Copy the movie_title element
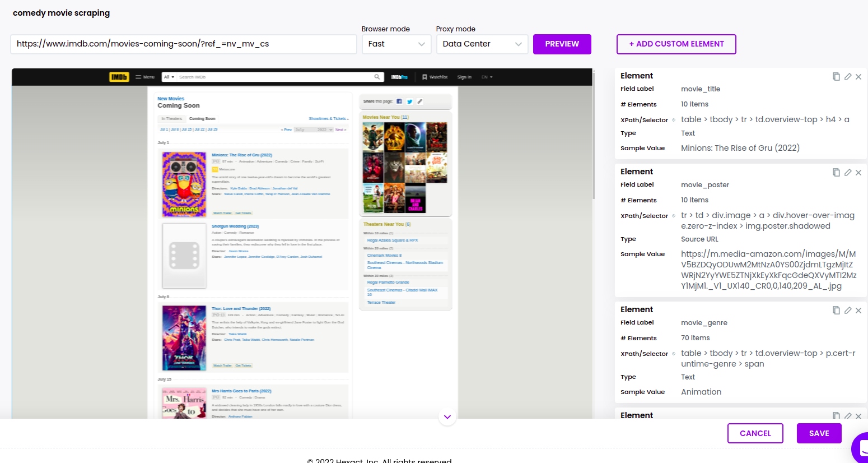Image resolution: width=868 pixels, height=463 pixels. coord(836,77)
